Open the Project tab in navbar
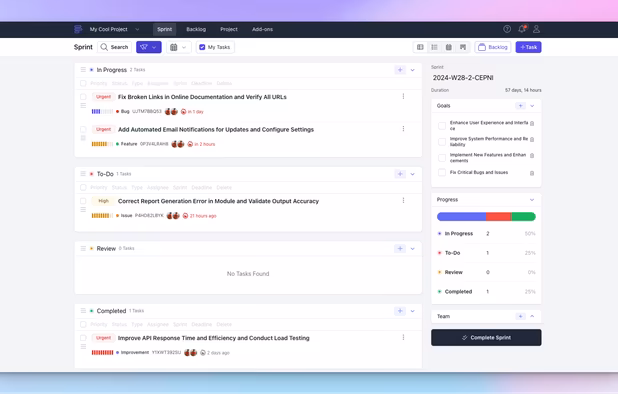The image size is (618, 394). click(x=229, y=29)
